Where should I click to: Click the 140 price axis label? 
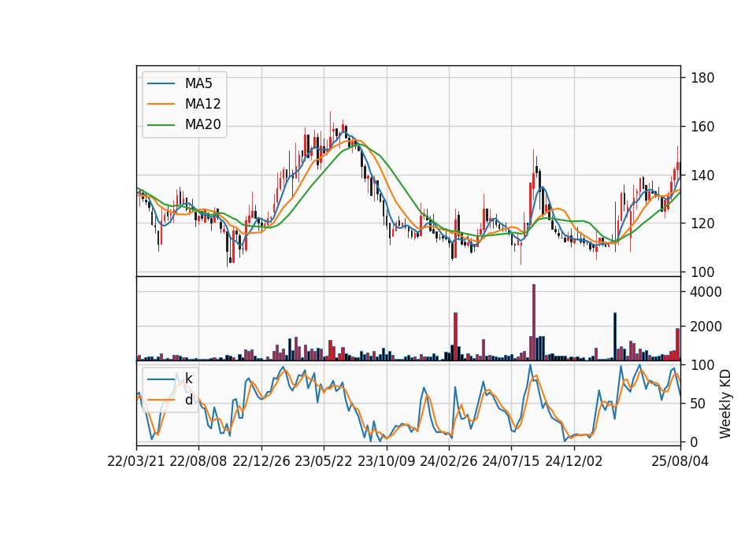(702, 175)
